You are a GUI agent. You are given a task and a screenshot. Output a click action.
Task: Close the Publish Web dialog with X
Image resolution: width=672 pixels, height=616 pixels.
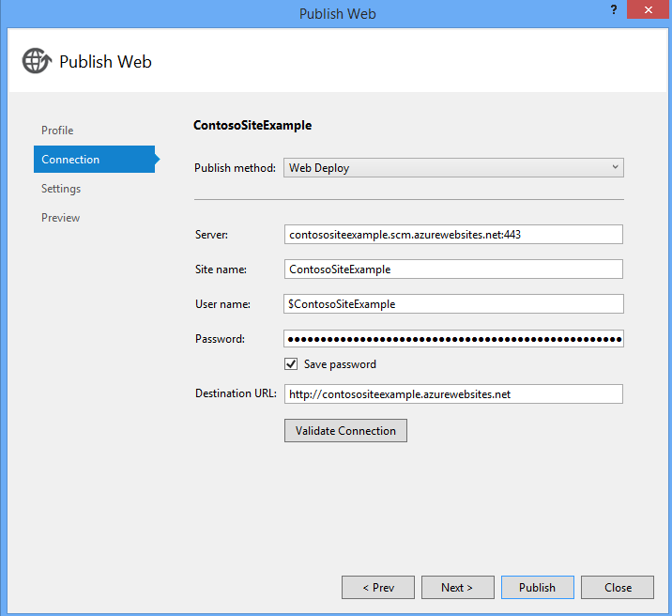click(648, 9)
